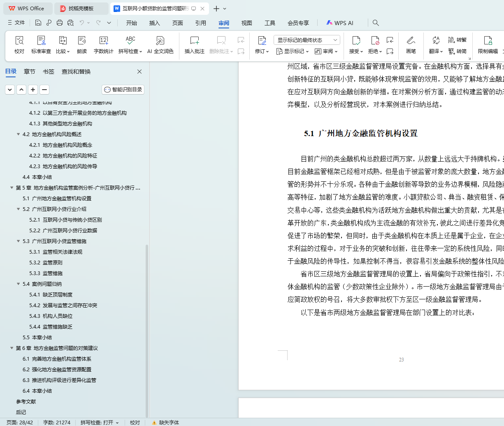
Task: Jump to 5.4.3 机构人员缺位 heading
Action: 51,316
